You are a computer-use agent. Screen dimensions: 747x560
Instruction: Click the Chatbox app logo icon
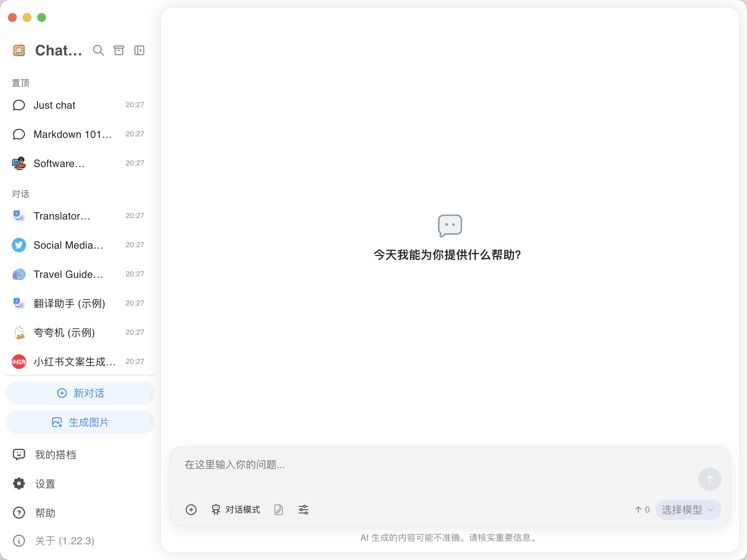(19, 50)
